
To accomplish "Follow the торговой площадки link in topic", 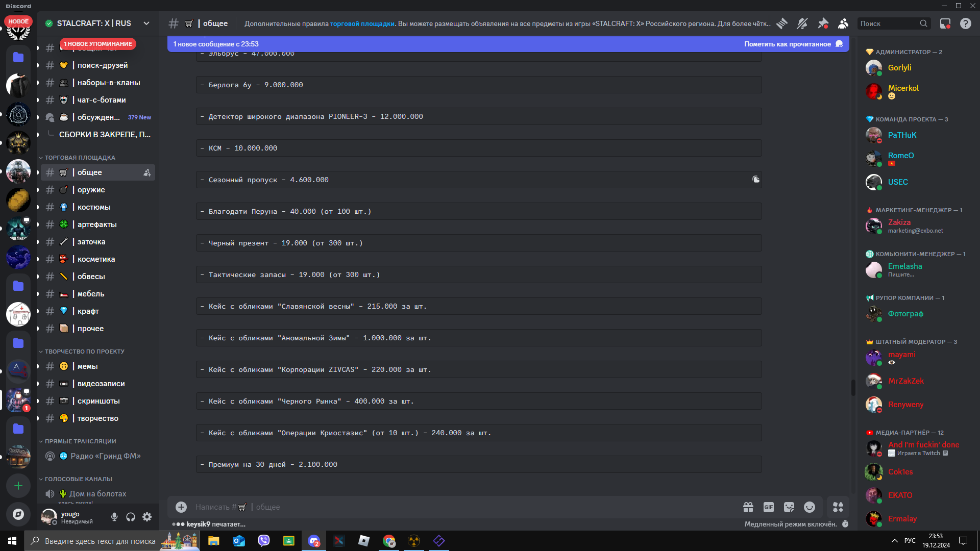I will pos(362,23).
